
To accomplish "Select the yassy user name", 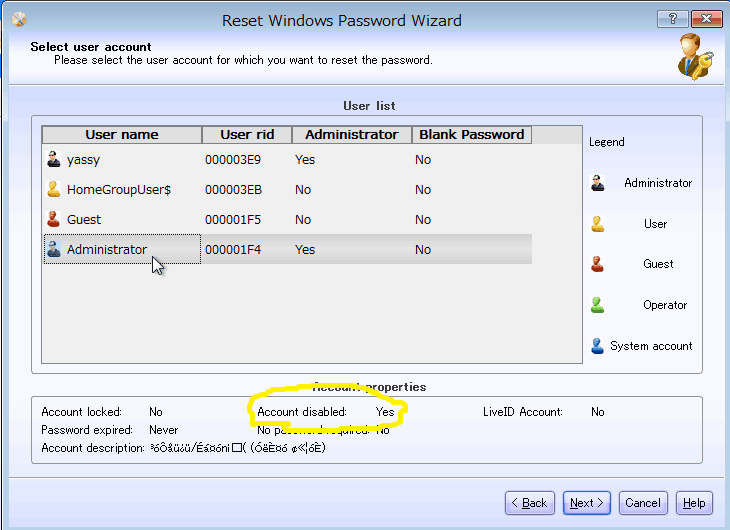I will [83, 160].
